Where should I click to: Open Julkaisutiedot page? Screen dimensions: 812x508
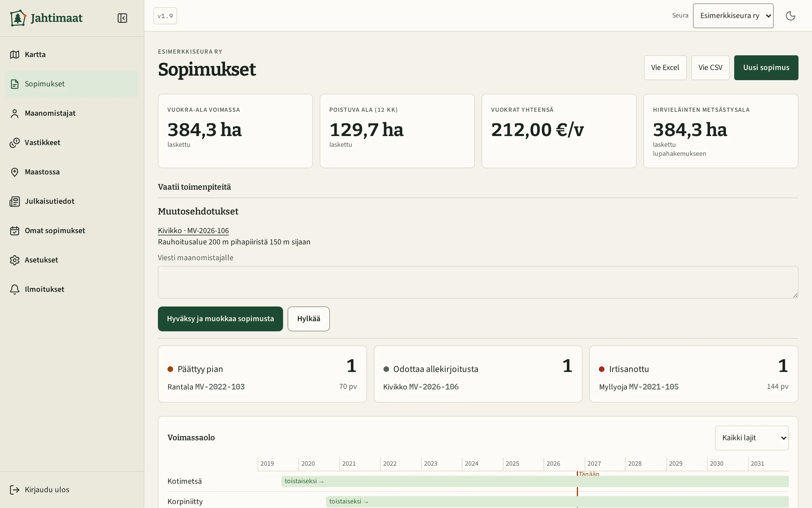coord(72,201)
